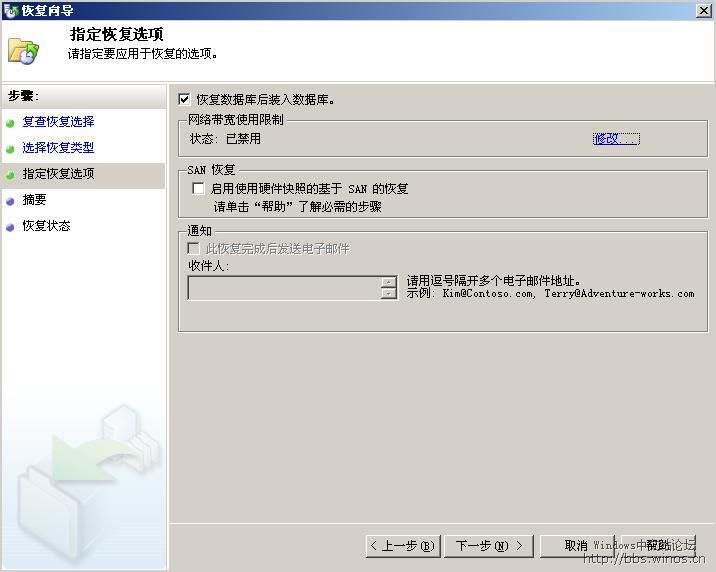Cancel the wizard with 取消
716x572 pixels.
pyautogui.click(x=576, y=546)
